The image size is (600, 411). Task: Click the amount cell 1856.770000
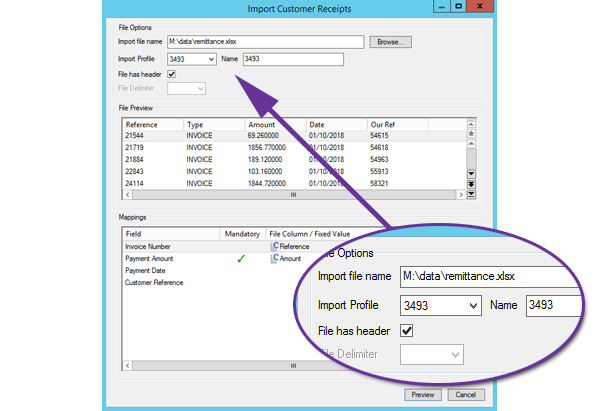click(267, 147)
